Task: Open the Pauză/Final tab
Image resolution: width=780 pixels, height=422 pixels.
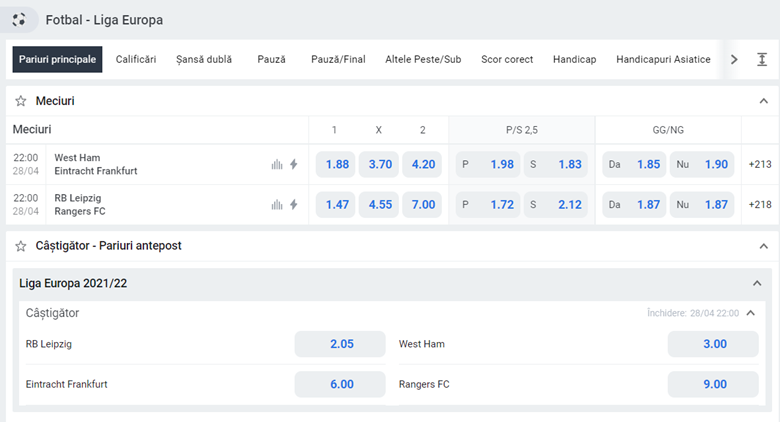Action: tap(338, 59)
